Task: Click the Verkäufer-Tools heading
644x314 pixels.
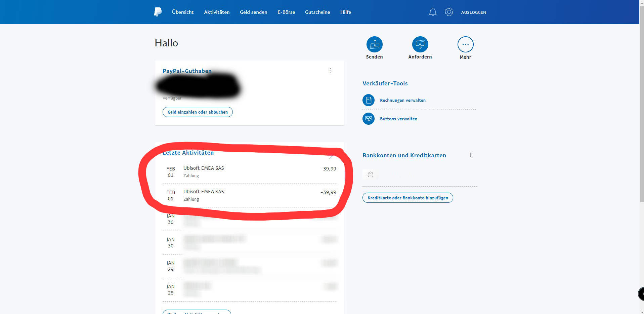Action: [x=385, y=83]
